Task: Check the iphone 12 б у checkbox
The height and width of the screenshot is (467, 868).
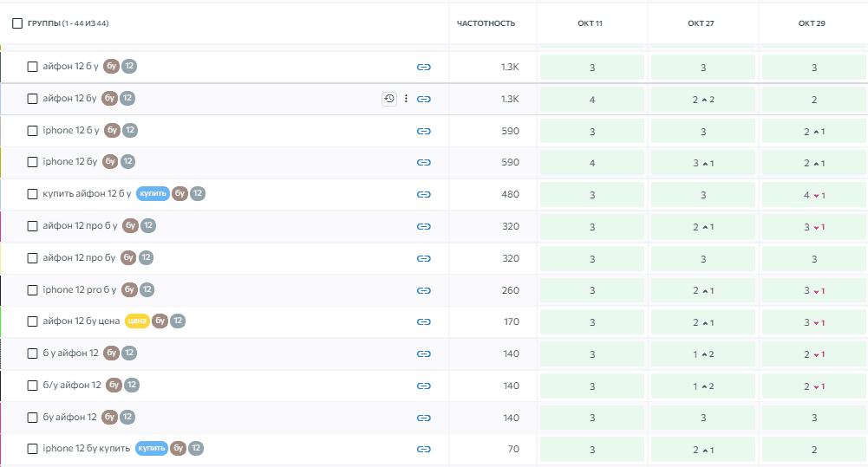Action: click(x=33, y=131)
